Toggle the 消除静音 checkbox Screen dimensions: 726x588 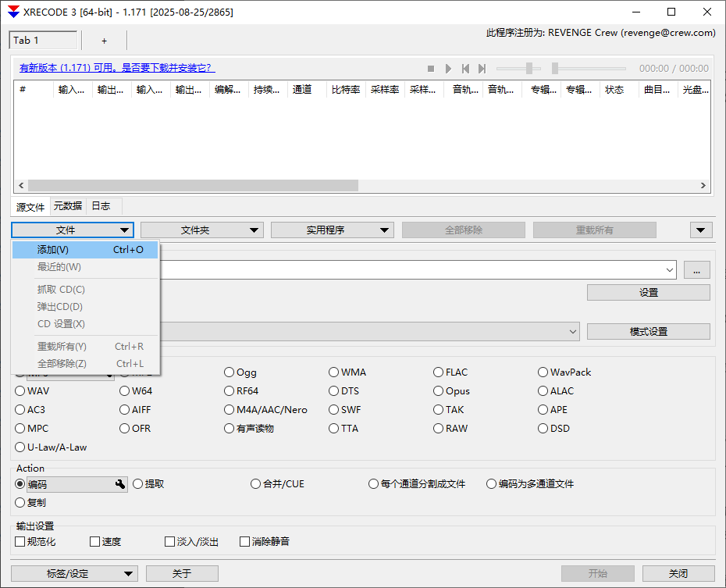click(245, 541)
